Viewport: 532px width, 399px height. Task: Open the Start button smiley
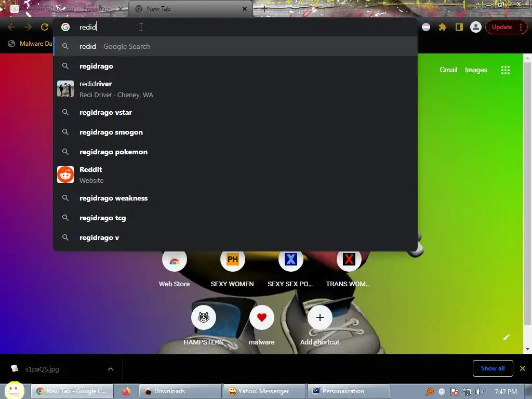14,391
